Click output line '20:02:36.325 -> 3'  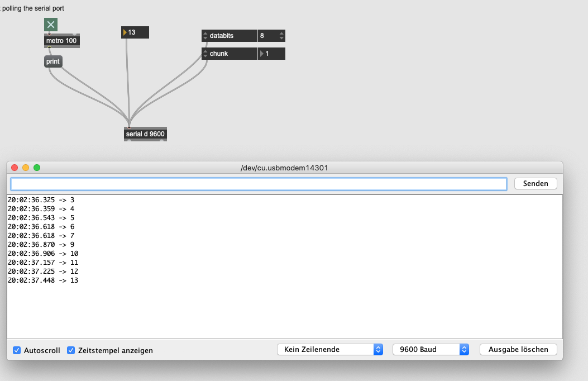coord(41,200)
